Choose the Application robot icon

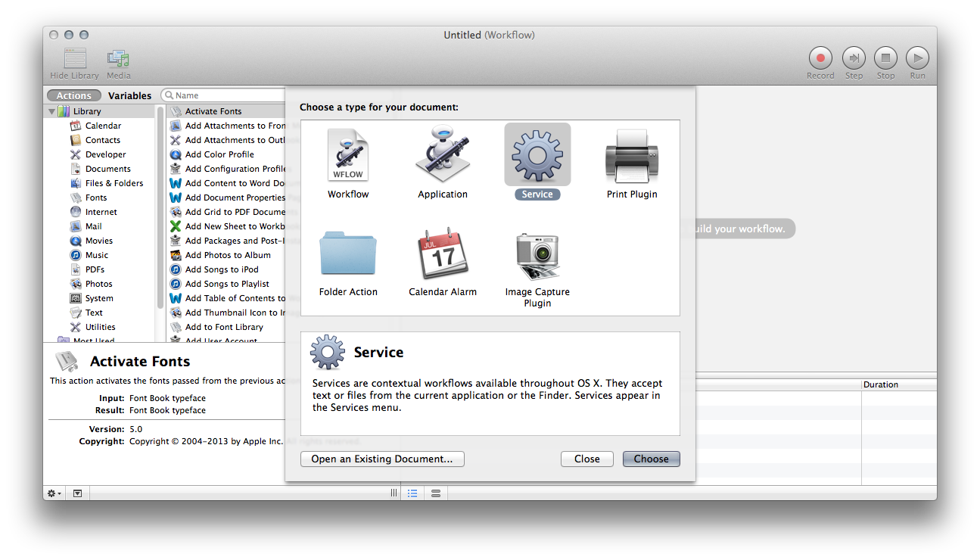pos(443,154)
